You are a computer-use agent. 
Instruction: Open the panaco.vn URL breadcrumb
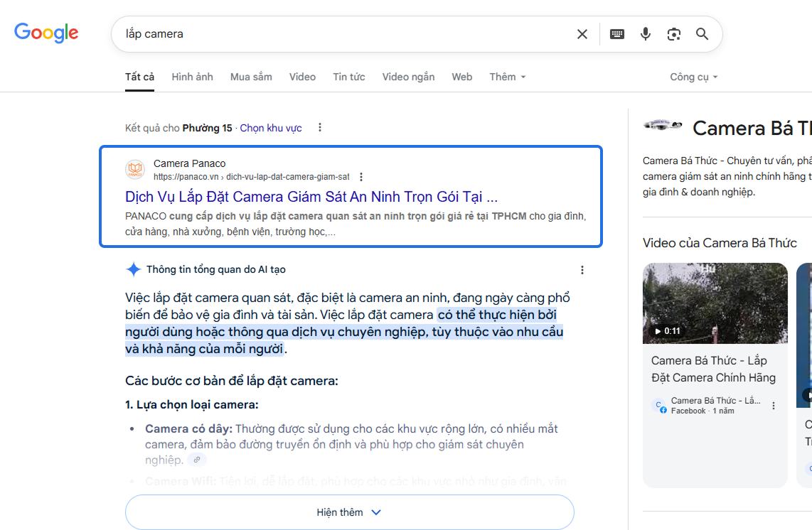[x=252, y=177]
